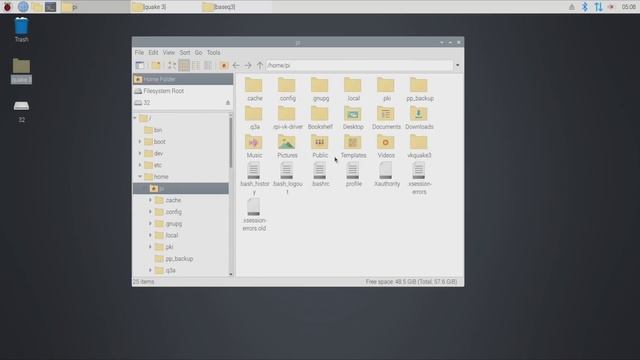Select the bash_history file

pos(254,178)
